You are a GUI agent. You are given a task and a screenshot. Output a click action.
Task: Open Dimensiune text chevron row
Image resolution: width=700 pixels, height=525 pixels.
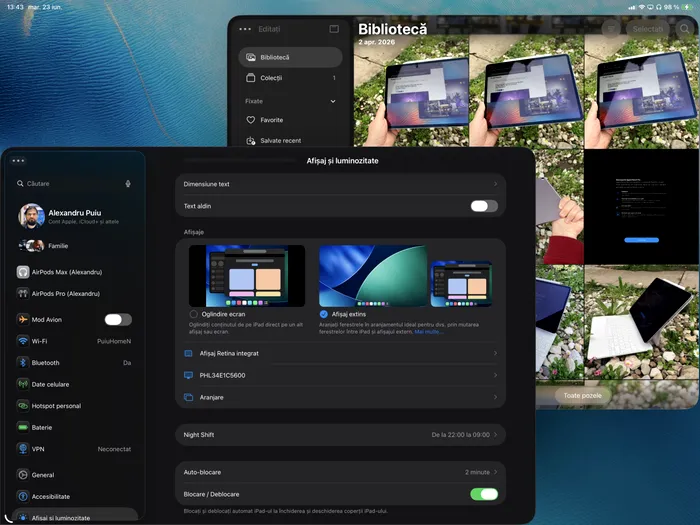point(340,184)
